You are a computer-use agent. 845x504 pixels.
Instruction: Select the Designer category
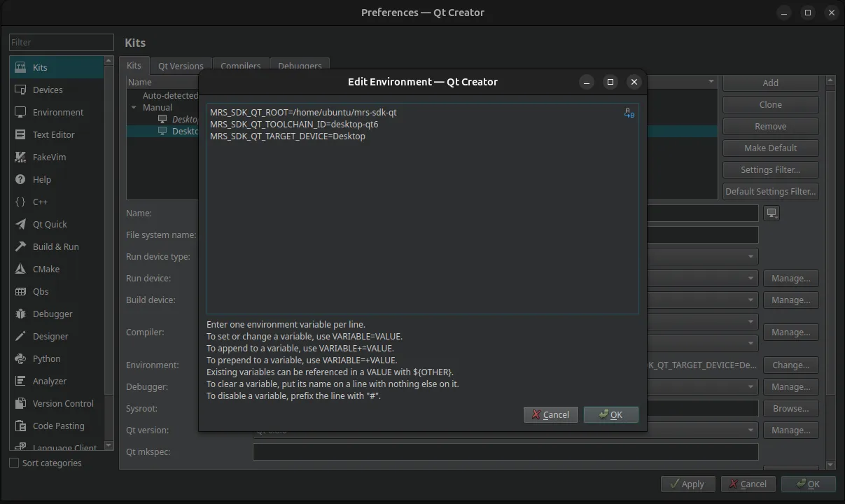pyautogui.click(x=57, y=336)
